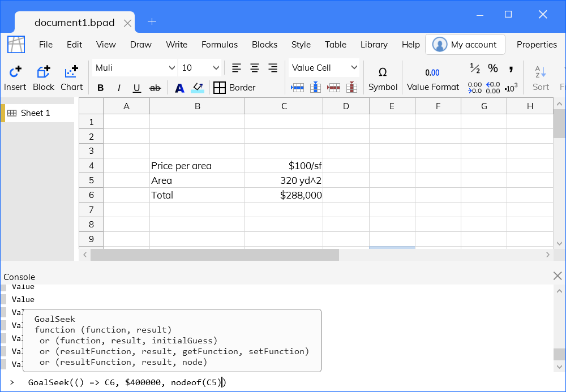Click the Insert toolbar icon
This screenshot has width=566, height=392.
point(15,78)
